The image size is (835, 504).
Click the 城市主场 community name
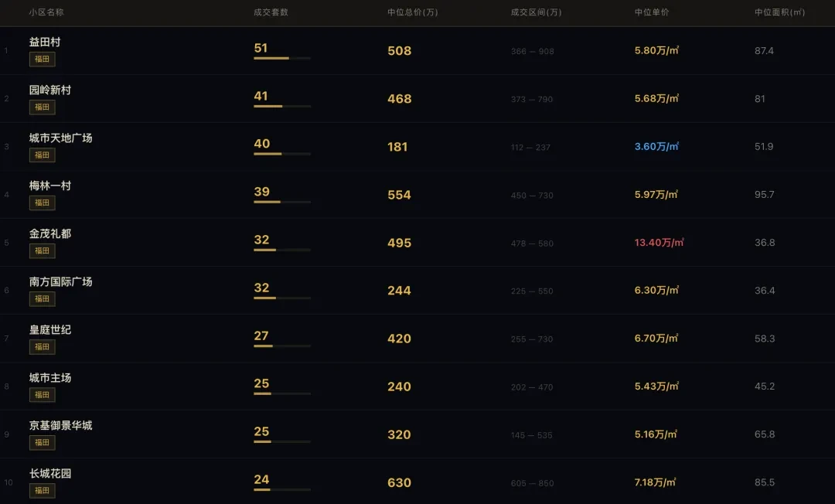50,378
